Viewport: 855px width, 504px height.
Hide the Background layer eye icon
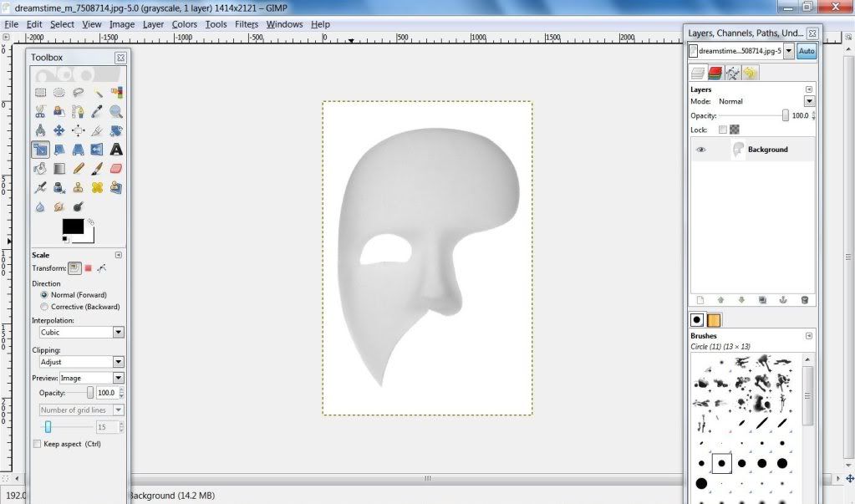(x=700, y=150)
